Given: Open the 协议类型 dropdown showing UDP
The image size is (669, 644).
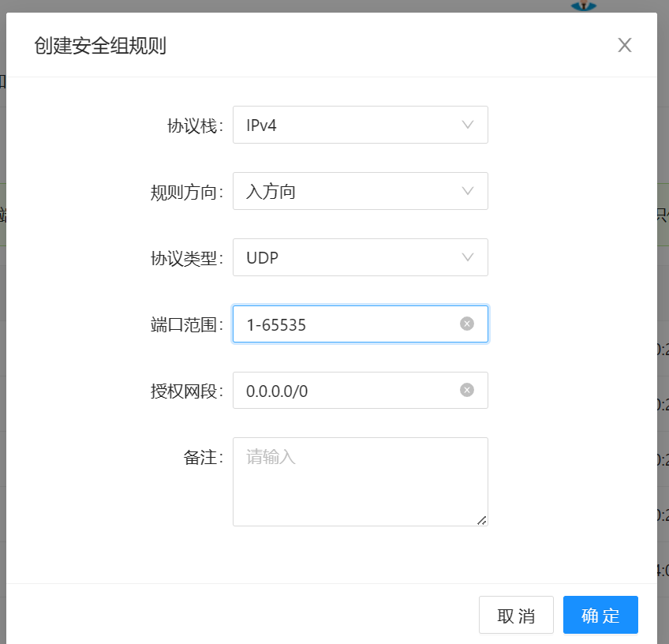Looking at the screenshot, I should point(347,257).
